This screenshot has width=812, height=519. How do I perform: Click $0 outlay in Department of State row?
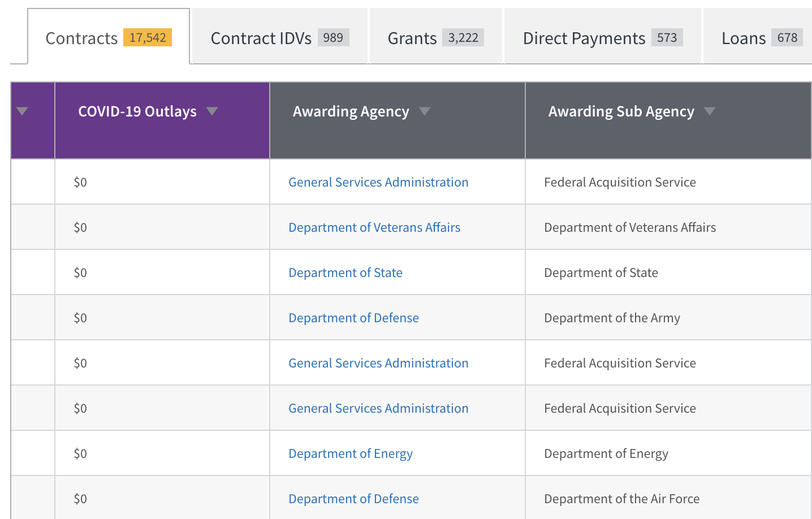pos(80,273)
